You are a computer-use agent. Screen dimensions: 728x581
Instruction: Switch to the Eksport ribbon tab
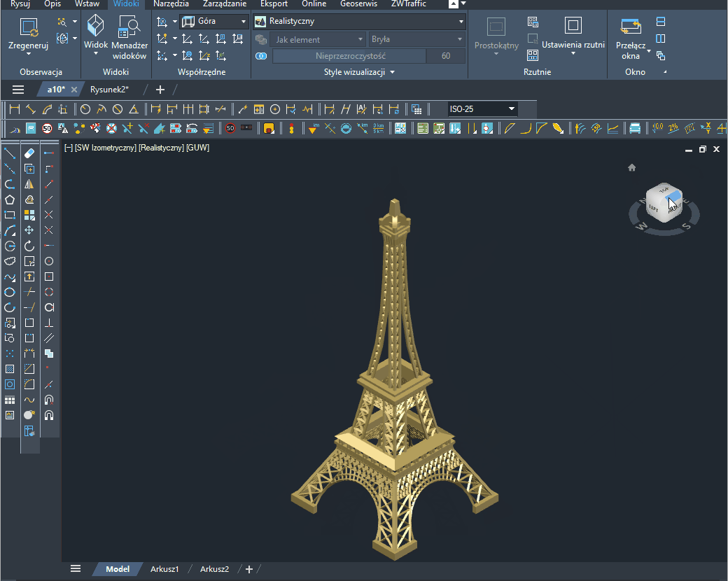[x=274, y=3]
